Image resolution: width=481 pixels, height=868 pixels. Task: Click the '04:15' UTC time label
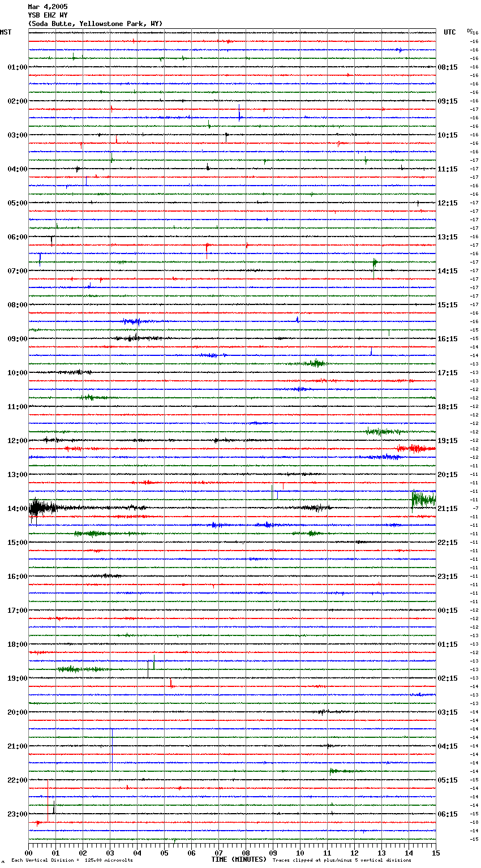coord(448,746)
